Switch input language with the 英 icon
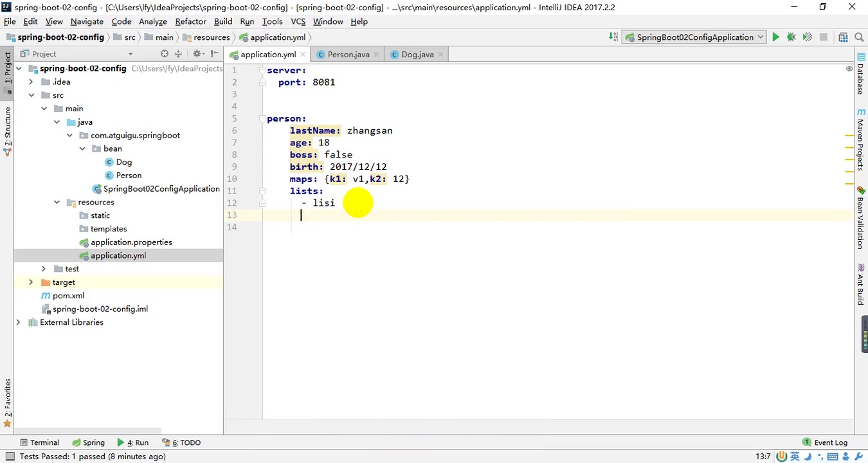868x463 pixels. tap(795, 457)
